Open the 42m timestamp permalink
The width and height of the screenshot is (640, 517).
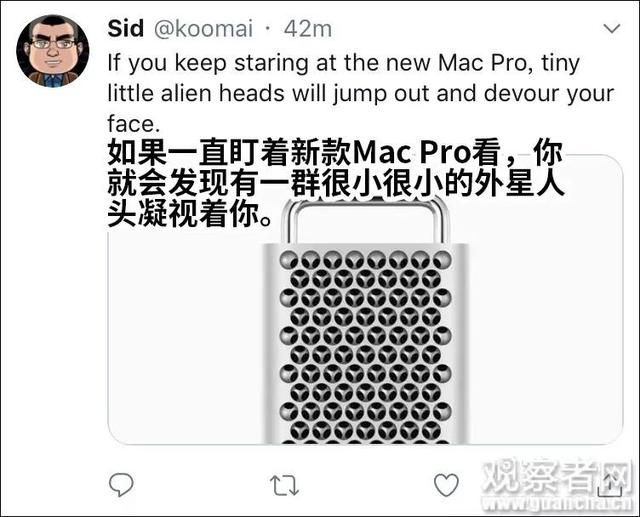click(x=308, y=29)
